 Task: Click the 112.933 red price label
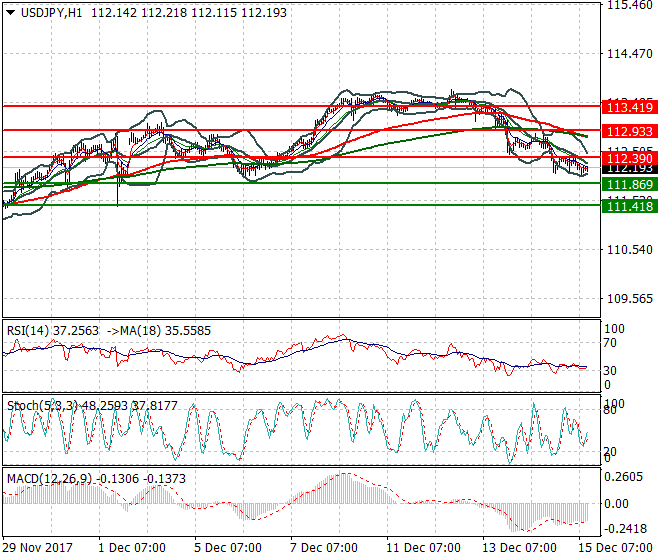point(630,131)
